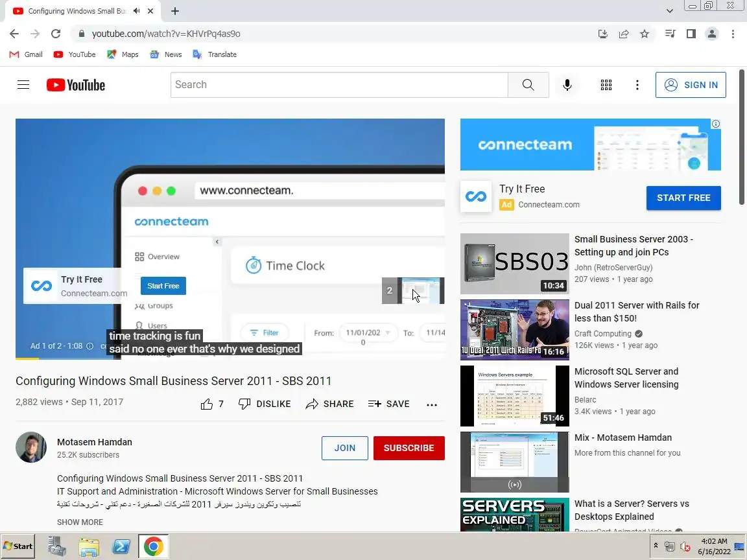
Task: Open YouTube settings three-dot menu
Action: coord(637,85)
